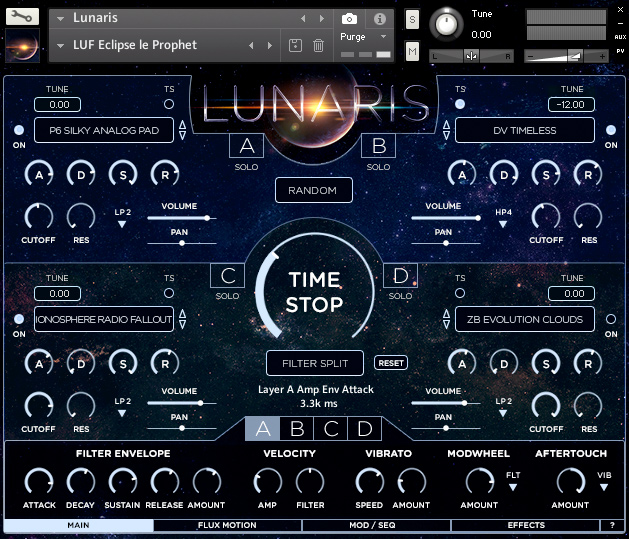The image size is (629, 539).
Task: Adjust Layer A VOLUME slider
Action: pos(182,218)
